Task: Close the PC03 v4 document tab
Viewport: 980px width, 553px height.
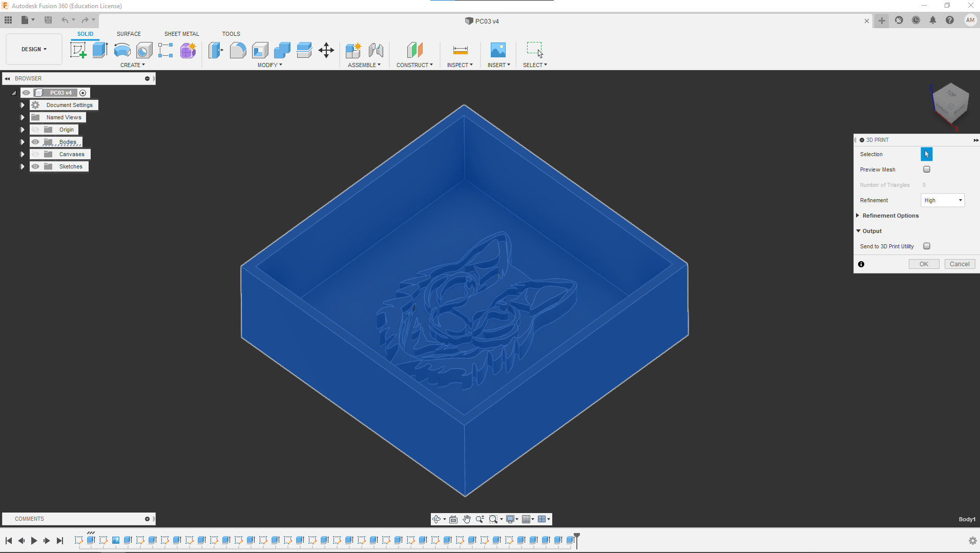Action: pyautogui.click(x=867, y=21)
